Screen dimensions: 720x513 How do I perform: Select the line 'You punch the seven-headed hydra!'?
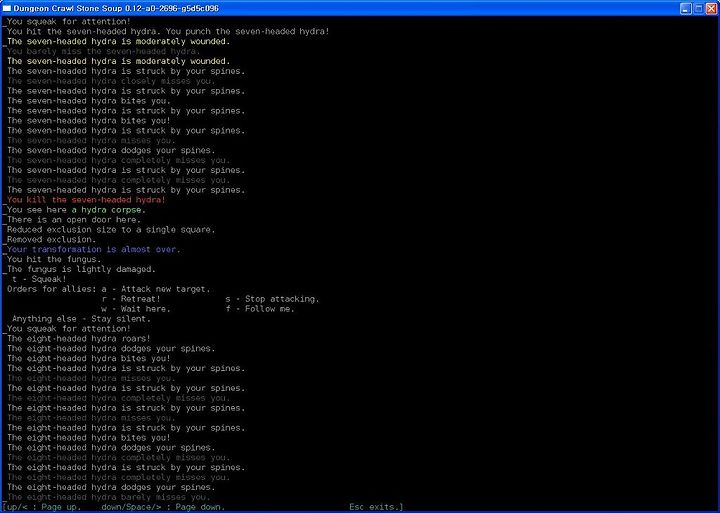(x=247, y=32)
